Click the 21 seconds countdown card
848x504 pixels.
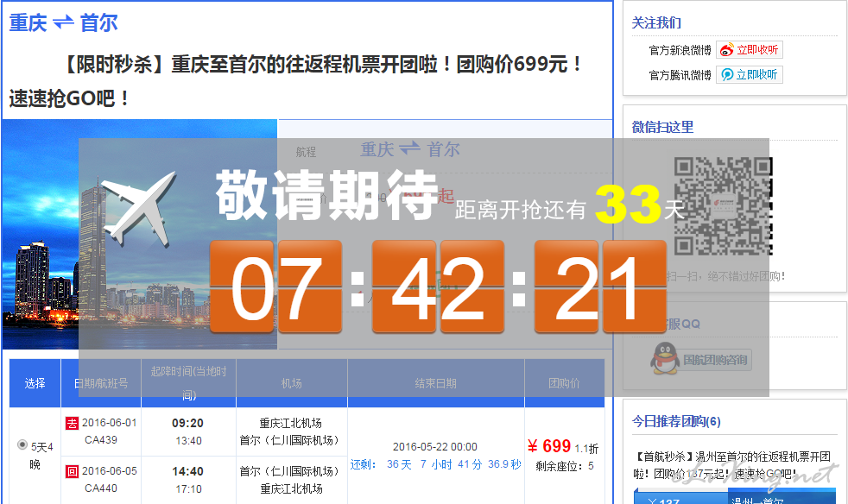point(600,287)
